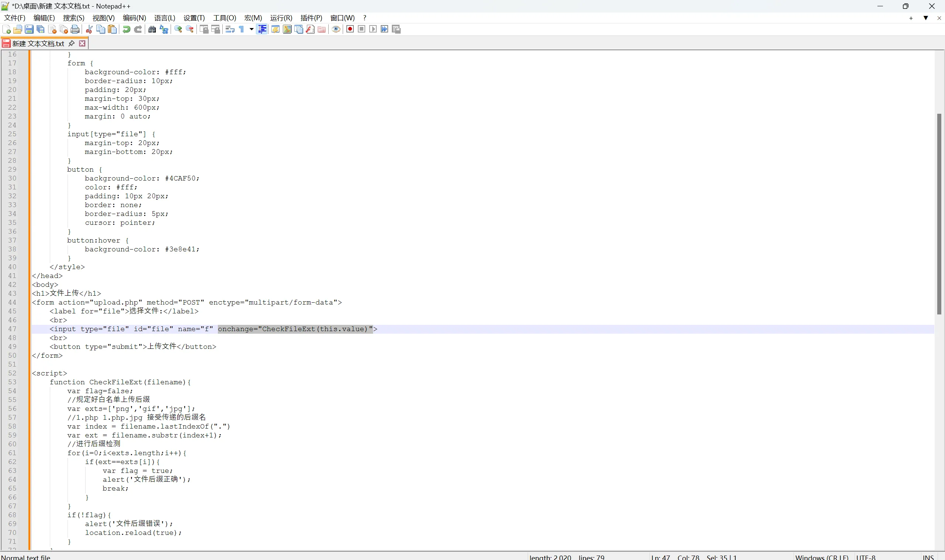Toggle monitoring eye icon

click(336, 30)
